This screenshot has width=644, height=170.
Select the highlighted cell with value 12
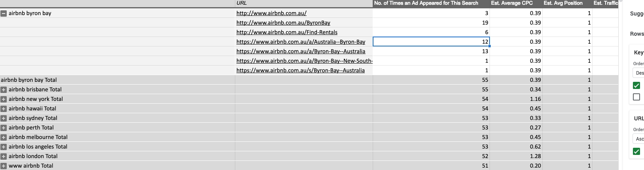431,42
